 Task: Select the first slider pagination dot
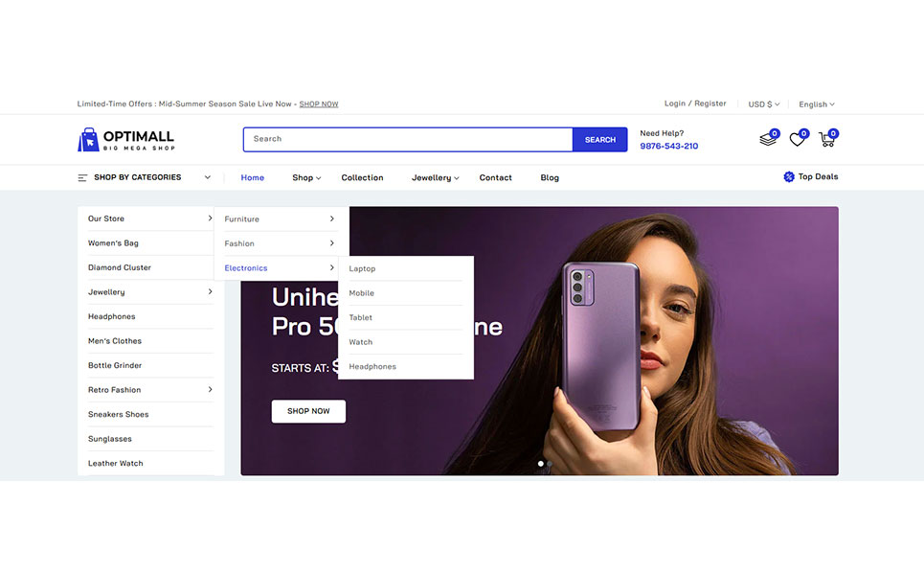(540, 464)
